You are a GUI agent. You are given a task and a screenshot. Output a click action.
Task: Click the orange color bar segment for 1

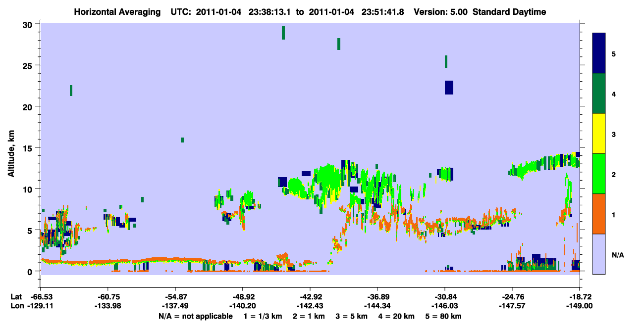pos(599,214)
